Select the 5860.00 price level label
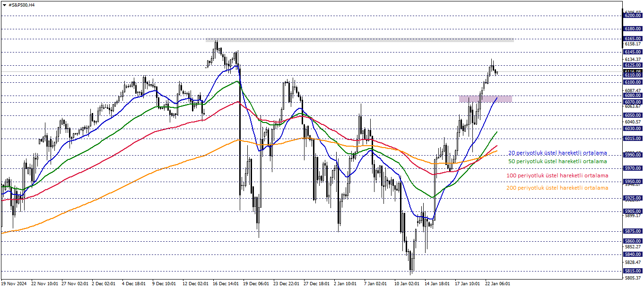 pos(633,241)
